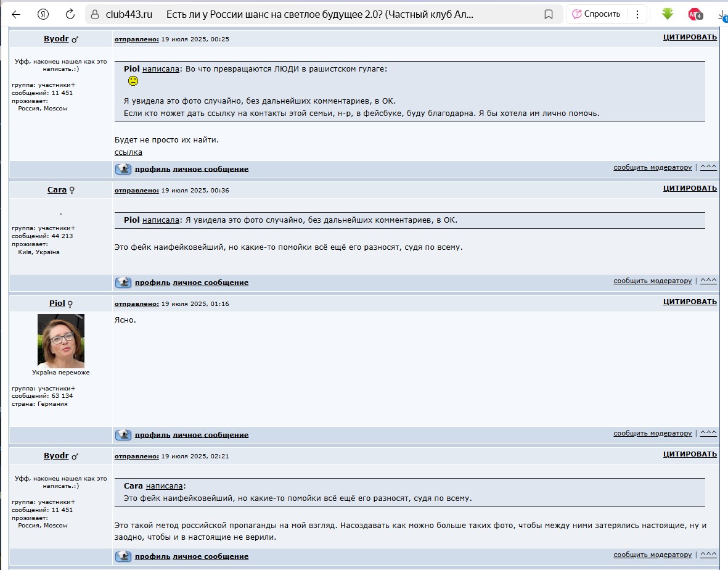The height and width of the screenshot is (570, 728).
Task: Open the Спросить assistant button
Action: (x=596, y=14)
